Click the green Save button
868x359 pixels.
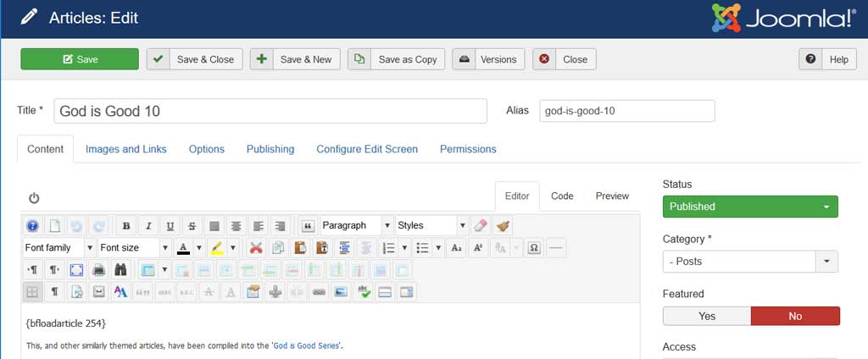(80, 59)
